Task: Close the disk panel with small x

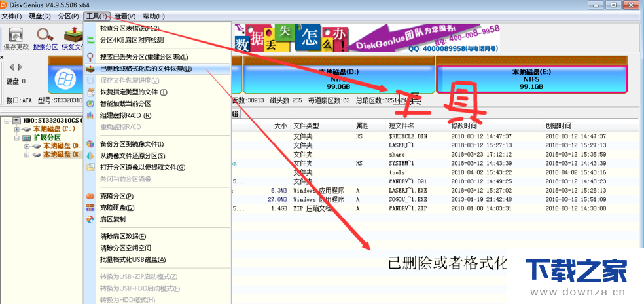Action: click(2, 57)
